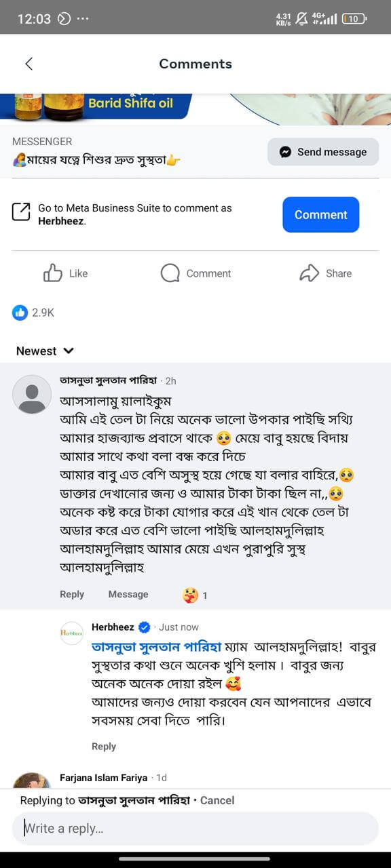Screen dimensions: 391x868
Task: Cancel replying to তাসনুভা সুলতান পারিহা
Action: pos(217,800)
